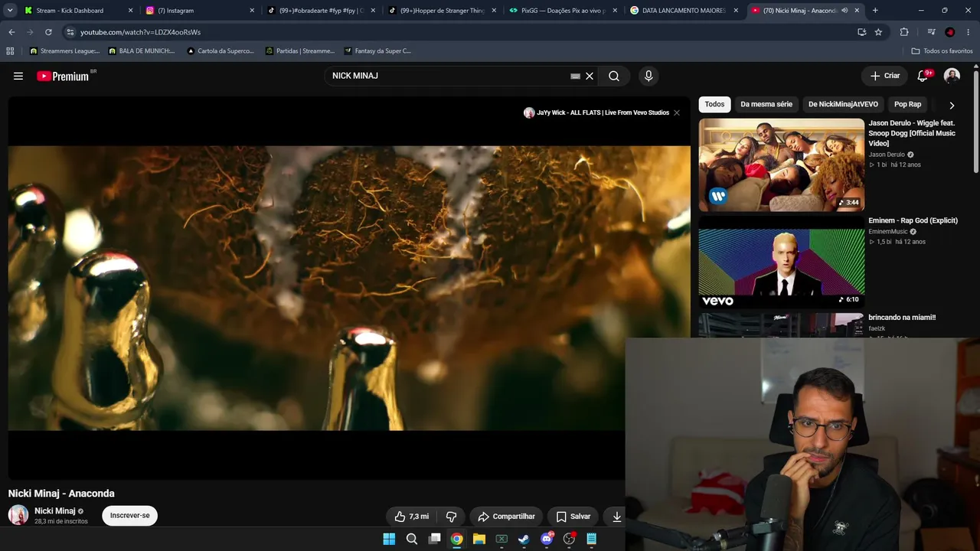This screenshot has height=551, width=980.
Task: Click the address bar URL
Action: tap(140, 32)
